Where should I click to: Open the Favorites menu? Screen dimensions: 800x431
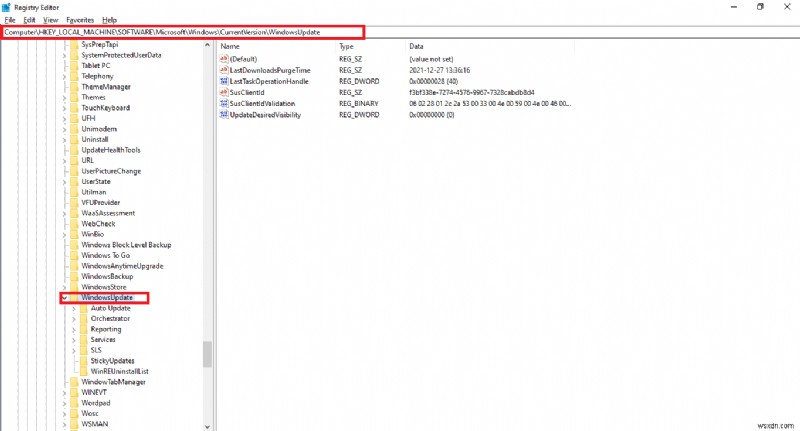click(x=80, y=20)
